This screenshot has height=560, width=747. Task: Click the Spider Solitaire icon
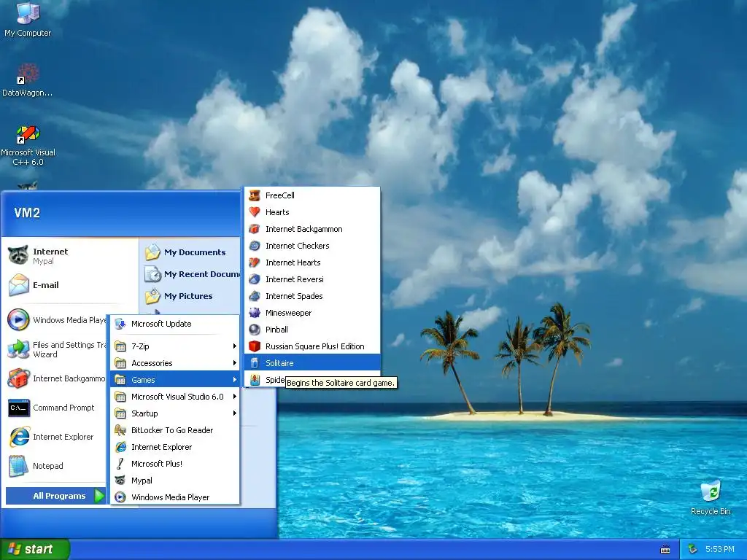[x=255, y=379]
